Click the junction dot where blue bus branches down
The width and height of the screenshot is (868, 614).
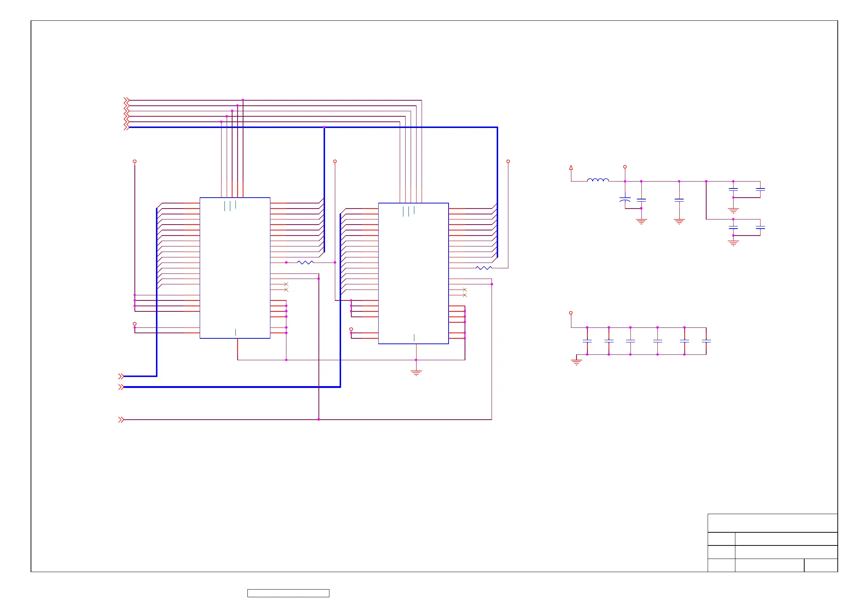324,128
